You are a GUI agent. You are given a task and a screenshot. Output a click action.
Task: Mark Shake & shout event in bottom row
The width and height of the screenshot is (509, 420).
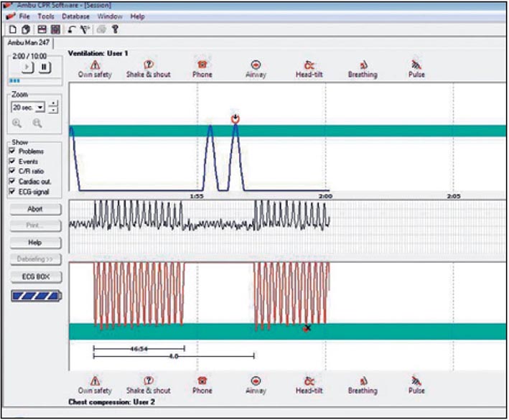[x=149, y=386]
